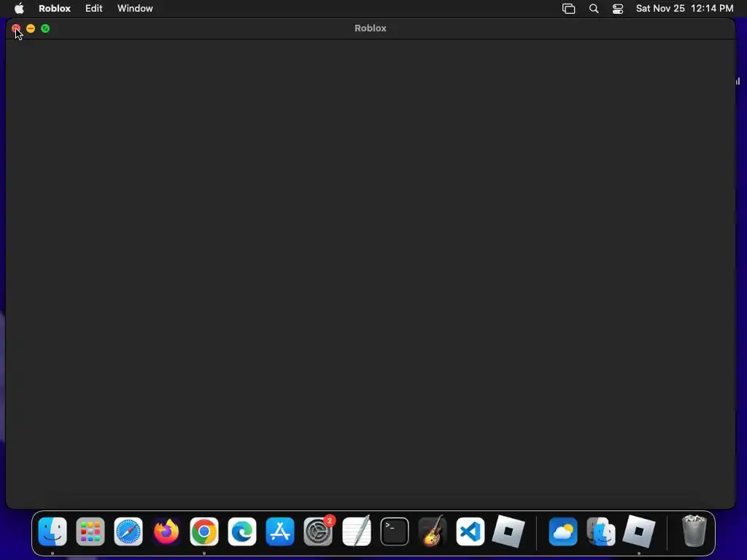
Task: Launch Visual Studio Code from the Dock
Action: [471, 532]
